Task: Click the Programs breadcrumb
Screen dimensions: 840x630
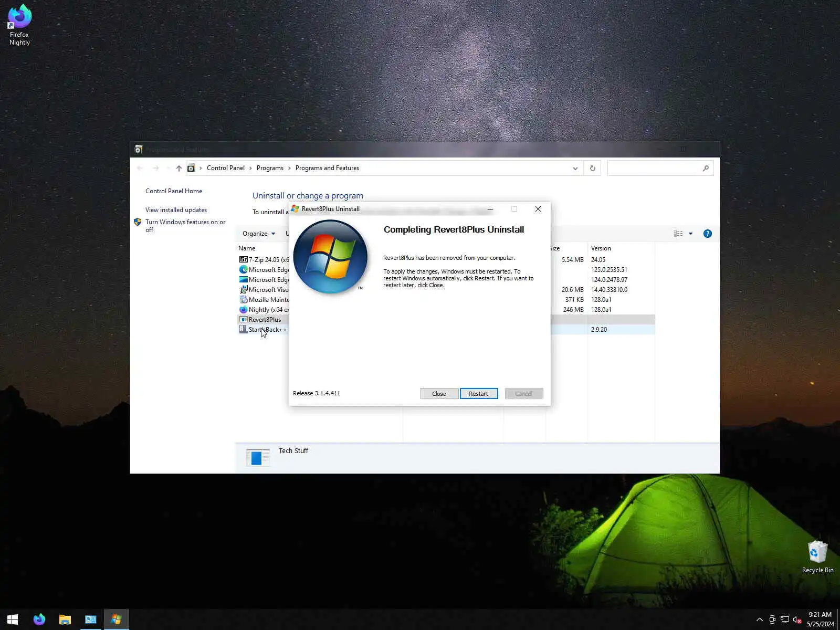Action: 270,168
